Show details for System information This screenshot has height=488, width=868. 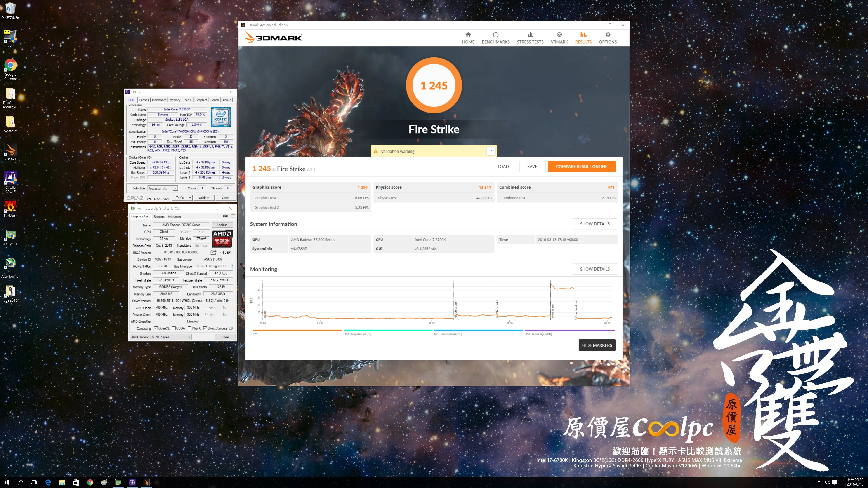(x=595, y=224)
